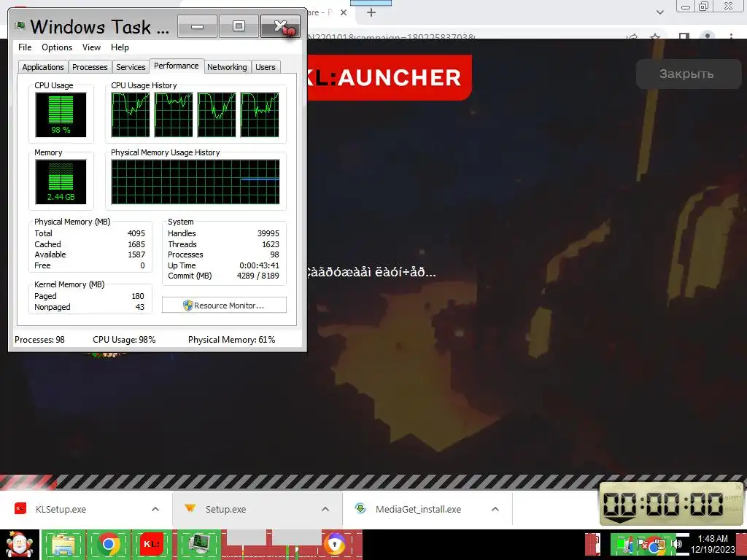
Task: Click status bar Physical Memory: 61%
Action: pos(231,340)
